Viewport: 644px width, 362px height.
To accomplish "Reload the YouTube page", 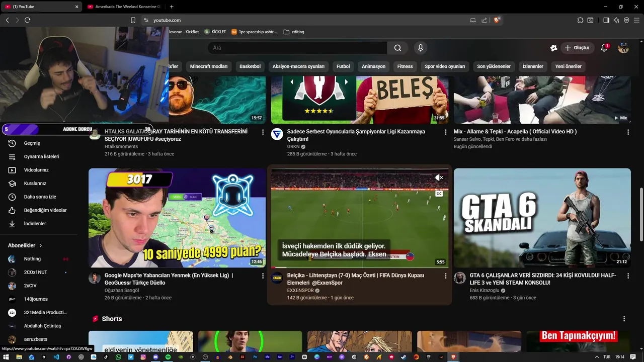I will click(27, 20).
